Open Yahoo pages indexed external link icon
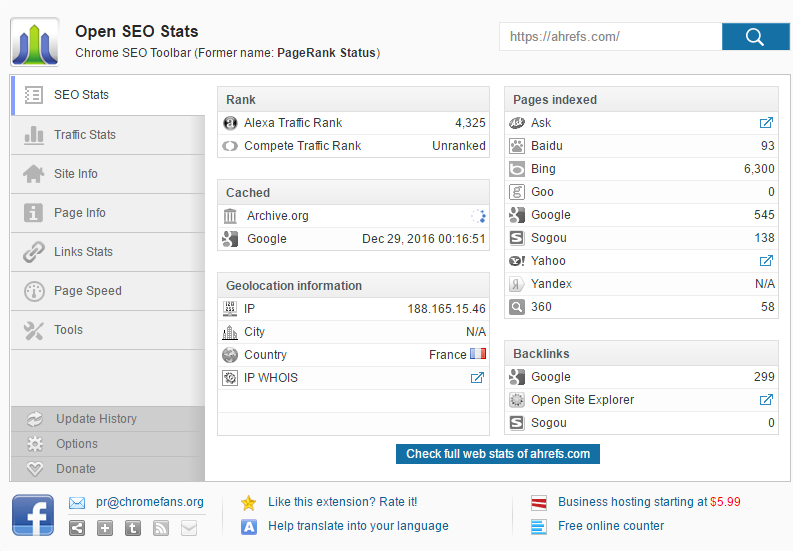Viewport: 793px width, 551px height. (x=766, y=261)
